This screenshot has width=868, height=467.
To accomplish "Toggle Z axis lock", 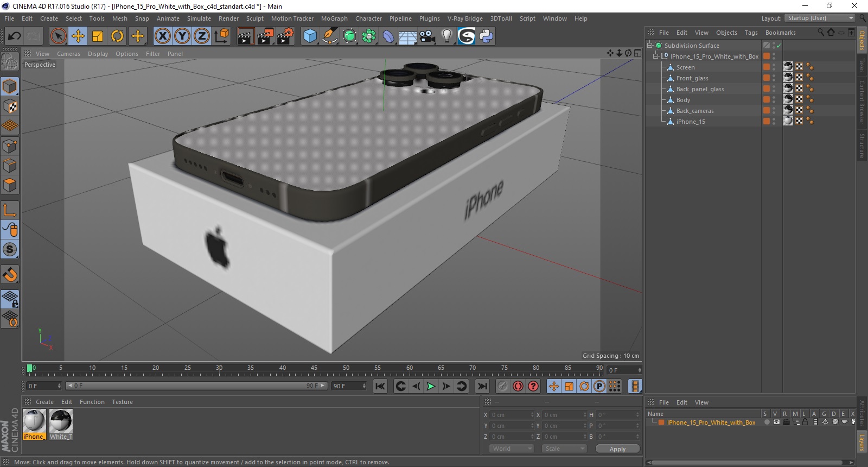I will coord(202,36).
